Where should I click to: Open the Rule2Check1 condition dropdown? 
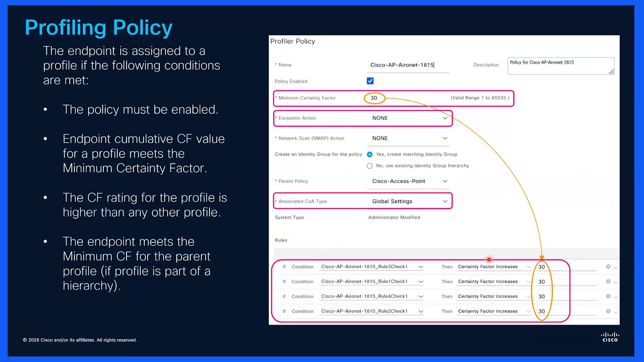pyautogui.click(x=372, y=311)
